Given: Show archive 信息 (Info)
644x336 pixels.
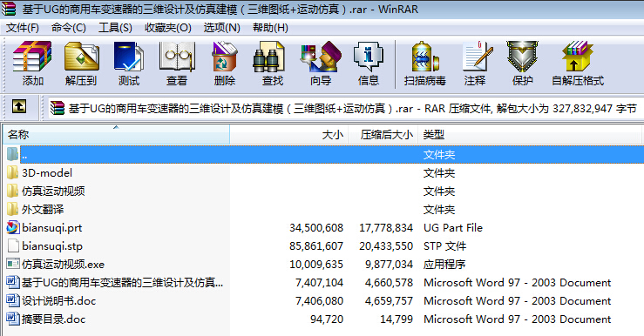Looking at the screenshot, I should pos(368,57).
